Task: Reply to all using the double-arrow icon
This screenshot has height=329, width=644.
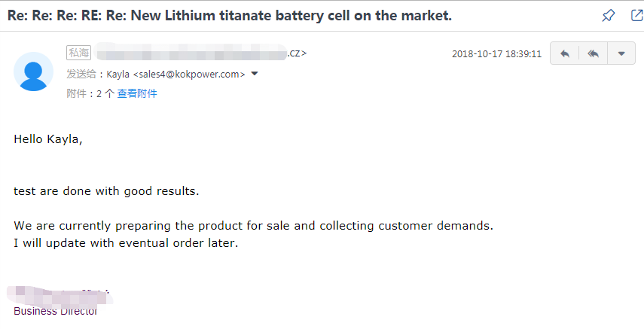Action: click(593, 53)
